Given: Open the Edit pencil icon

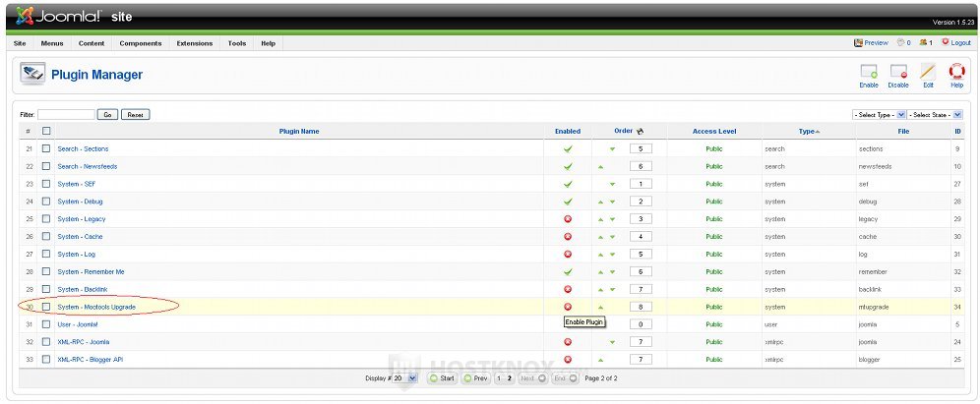Looking at the screenshot, I should [927, 75].
